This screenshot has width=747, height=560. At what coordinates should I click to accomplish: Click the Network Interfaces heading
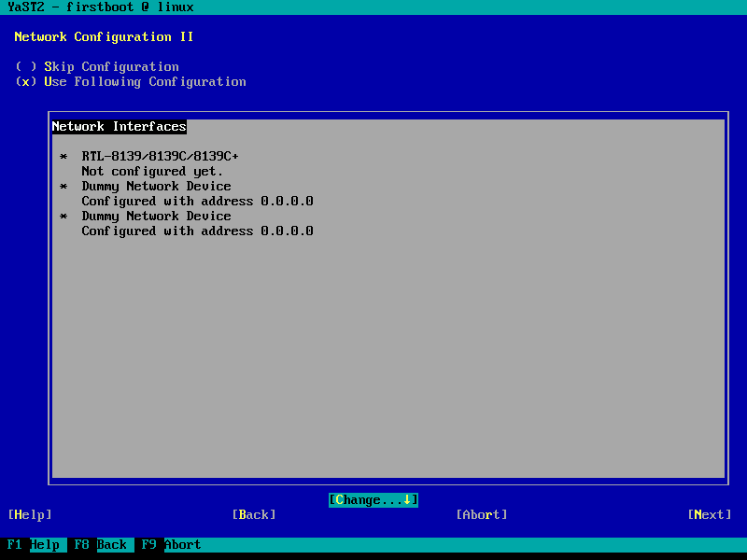click(x=120, y=126)
